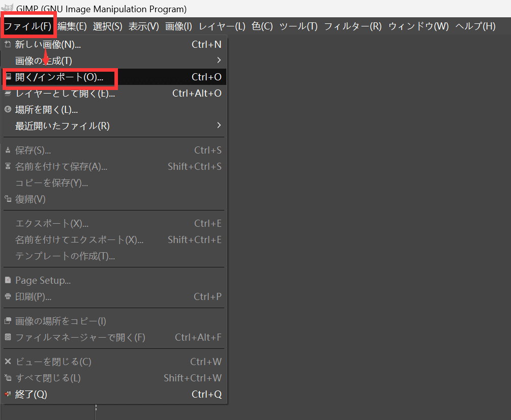Click the revert icon beside 復帰(V)
This screenshot has height=420, width=511.
click(x=8, y=199)
